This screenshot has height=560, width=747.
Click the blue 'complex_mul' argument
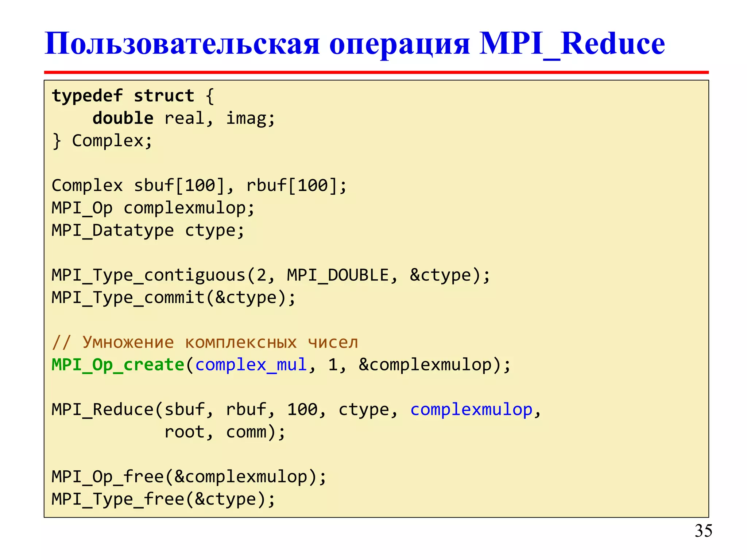[x=251, y=365]
